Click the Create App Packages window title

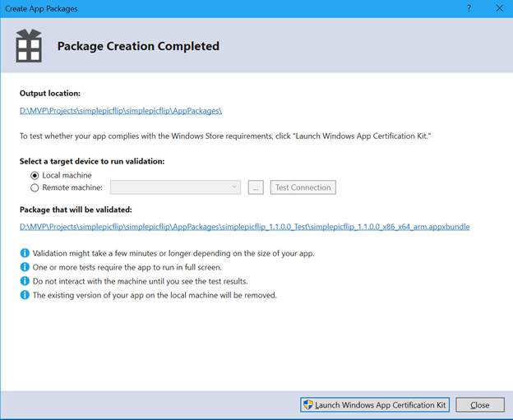(41, 9)
